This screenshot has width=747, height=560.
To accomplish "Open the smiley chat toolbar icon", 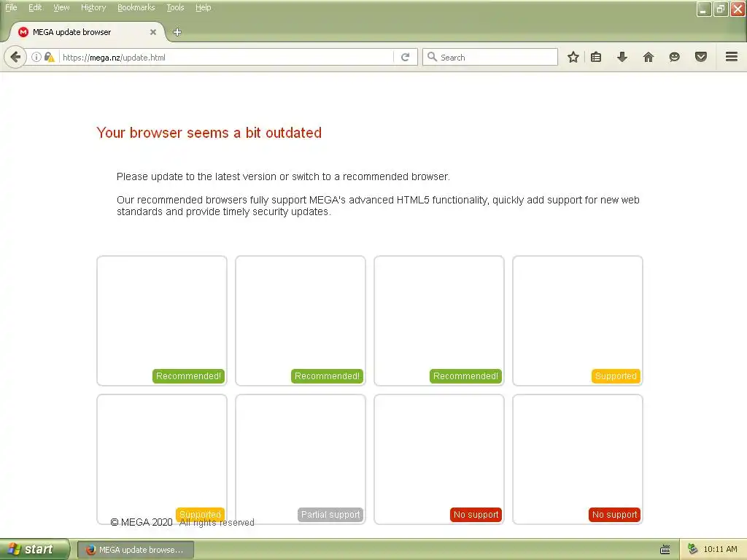I will pyautogui.click(x=675, y=57).
